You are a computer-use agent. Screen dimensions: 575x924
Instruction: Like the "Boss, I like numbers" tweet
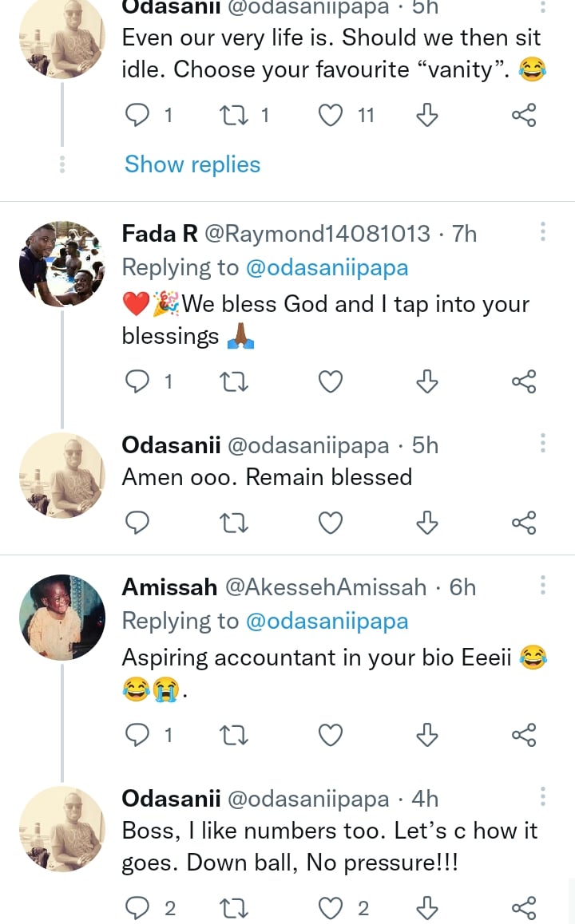pos(330,907)
